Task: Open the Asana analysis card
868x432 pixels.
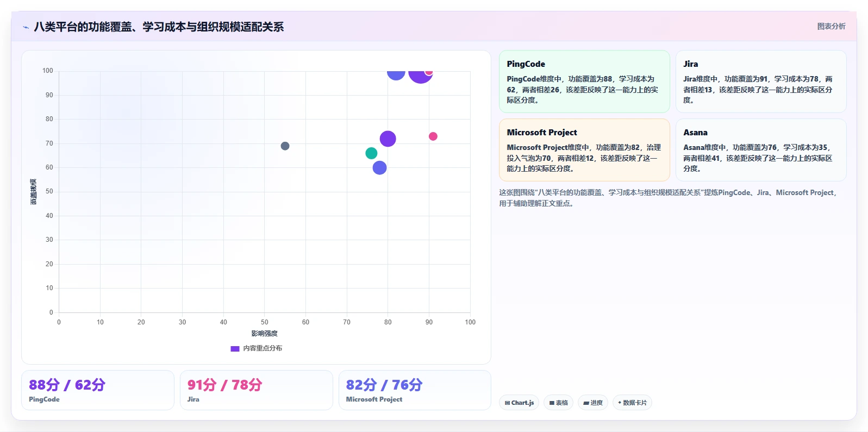Action: [x=761, y=150]
